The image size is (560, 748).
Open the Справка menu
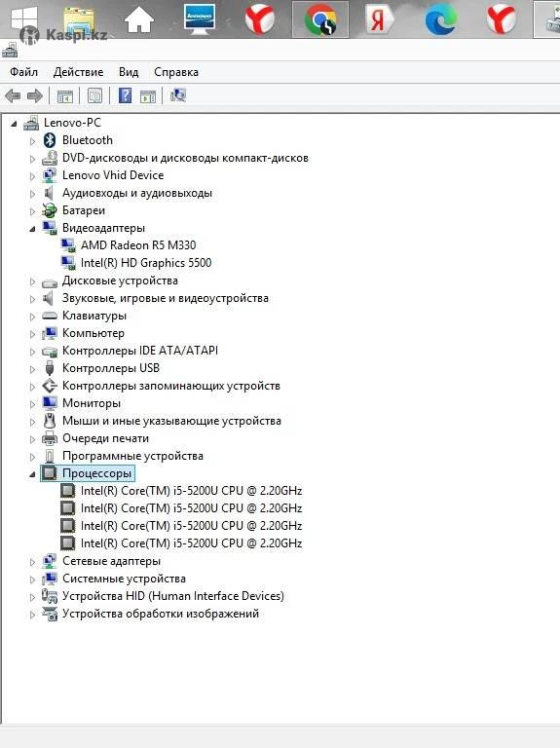point(176,72)
